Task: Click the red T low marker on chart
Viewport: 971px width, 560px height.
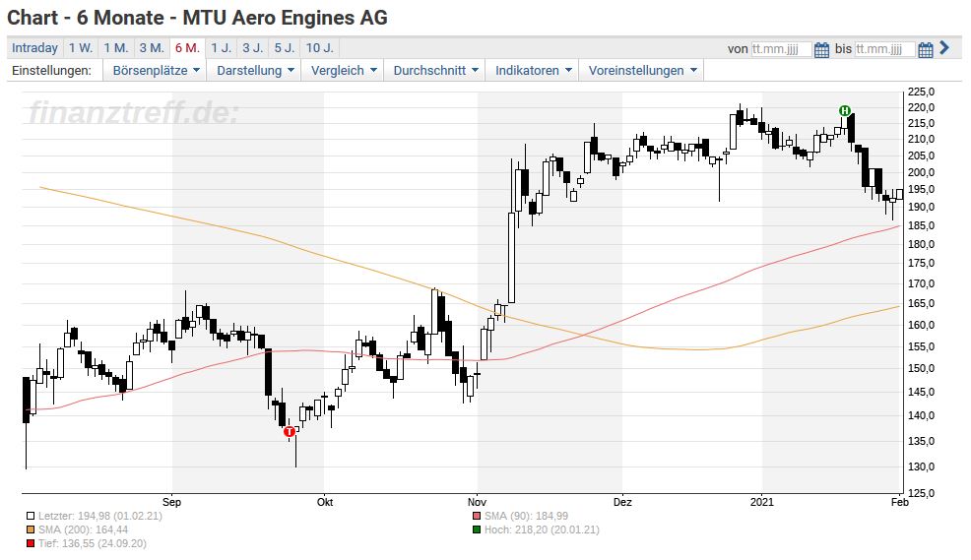Action: coord(290,432)
